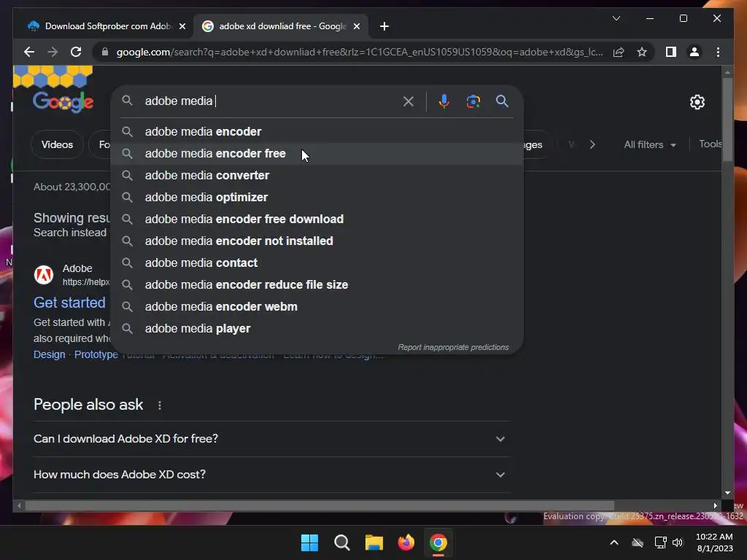Select 'adobe media encoder free download' suggestion

[x=317, y=219]
